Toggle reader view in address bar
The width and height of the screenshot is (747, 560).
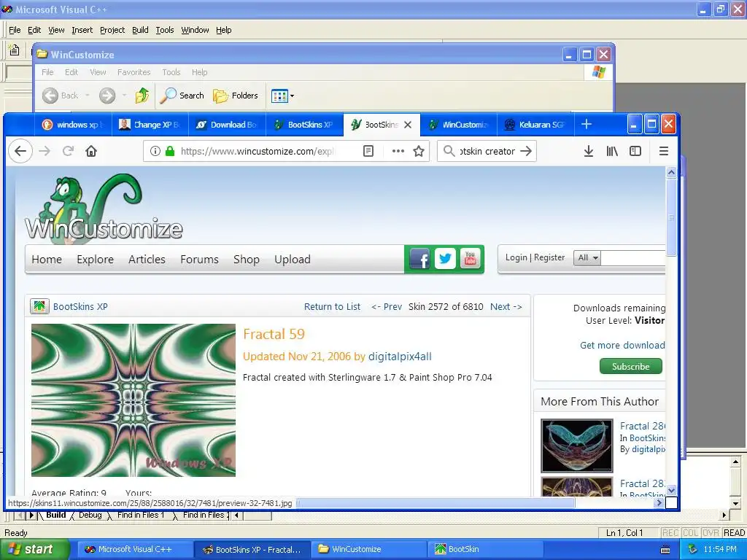368,152
